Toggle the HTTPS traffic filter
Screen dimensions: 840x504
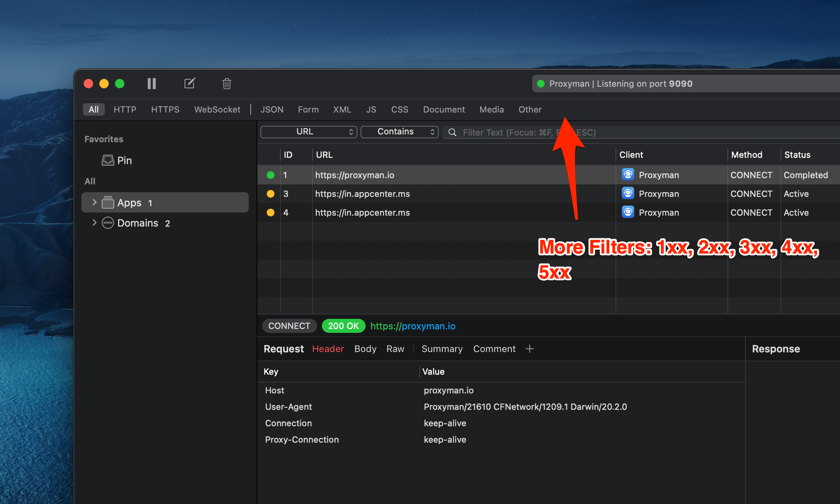coord(165,109)
